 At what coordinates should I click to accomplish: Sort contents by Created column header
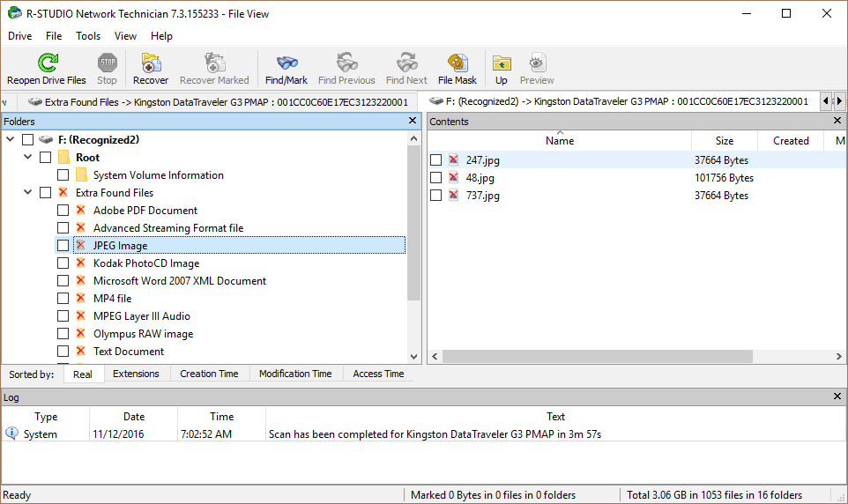(791, 141)
